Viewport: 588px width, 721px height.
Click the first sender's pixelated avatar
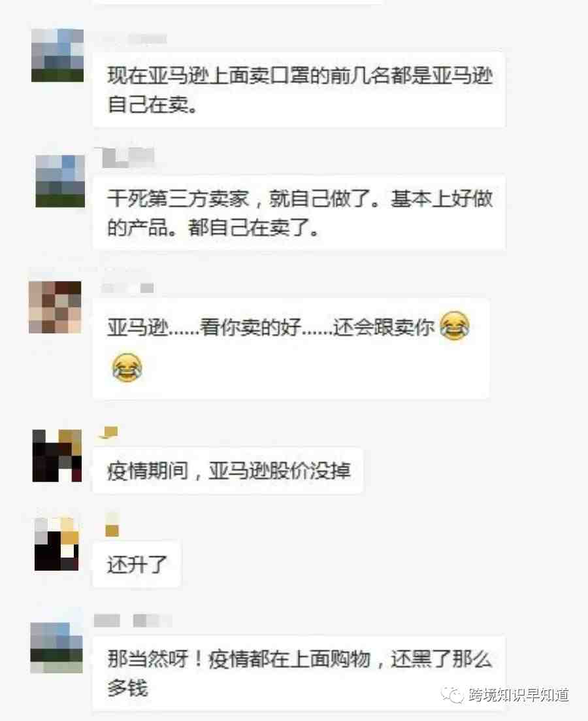coord(57,55)
